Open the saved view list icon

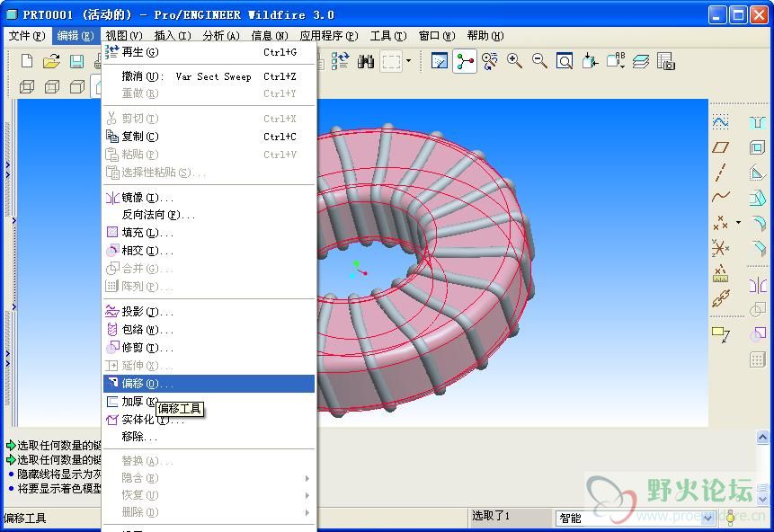pyautogui.click(x=616, y=61)
